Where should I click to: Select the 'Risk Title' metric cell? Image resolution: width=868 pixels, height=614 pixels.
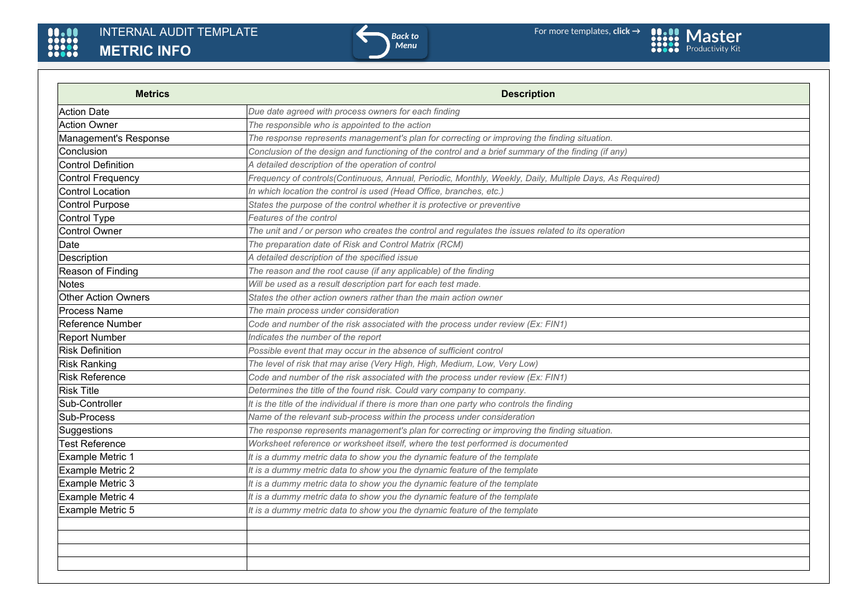[152, 391]
